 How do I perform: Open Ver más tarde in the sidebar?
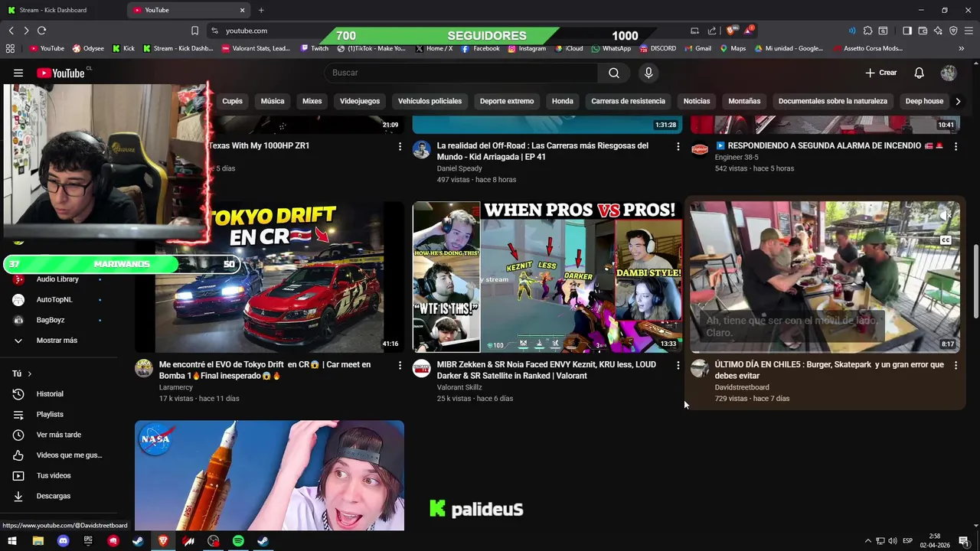[x=58, y=435]
